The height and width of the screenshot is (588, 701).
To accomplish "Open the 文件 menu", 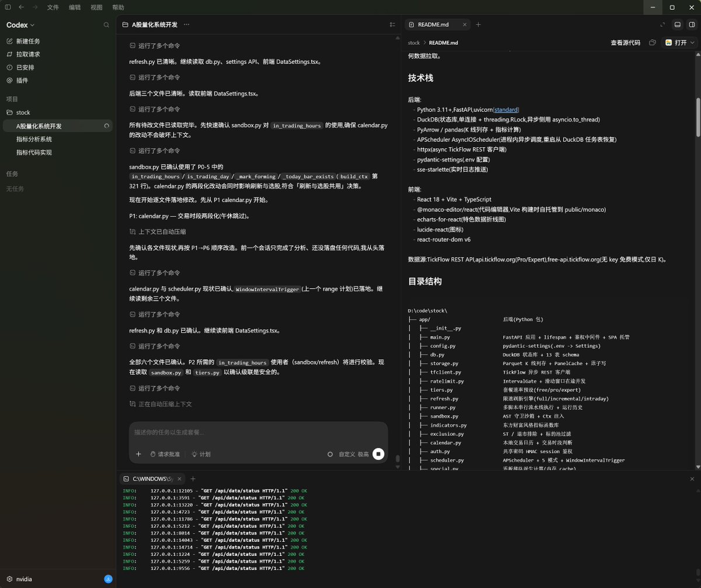I will pos(53,8).
